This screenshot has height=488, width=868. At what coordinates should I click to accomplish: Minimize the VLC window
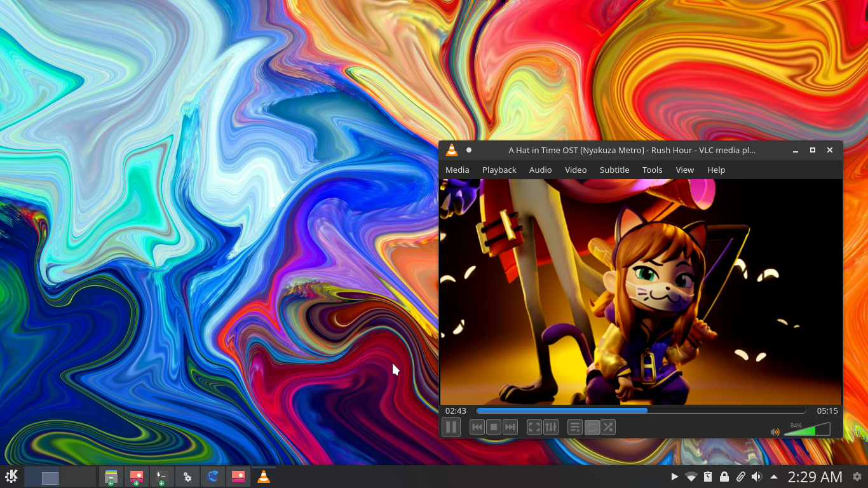click(x=796, y=151)
